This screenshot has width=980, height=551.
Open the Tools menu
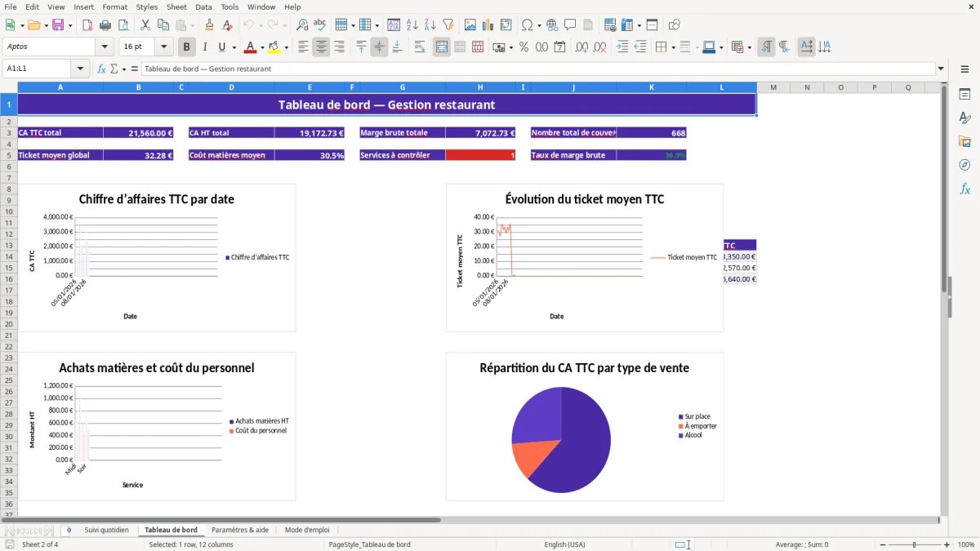[229, 7]
